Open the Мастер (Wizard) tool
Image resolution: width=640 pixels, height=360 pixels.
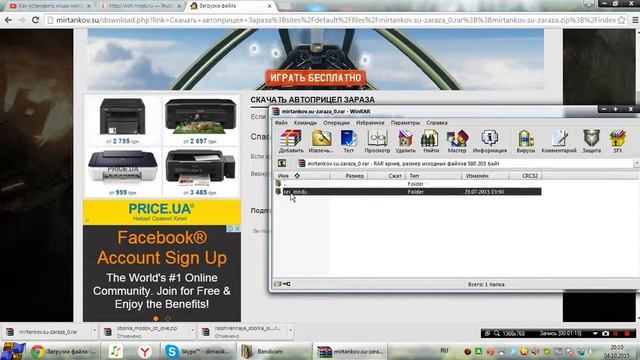coord(457,141)
